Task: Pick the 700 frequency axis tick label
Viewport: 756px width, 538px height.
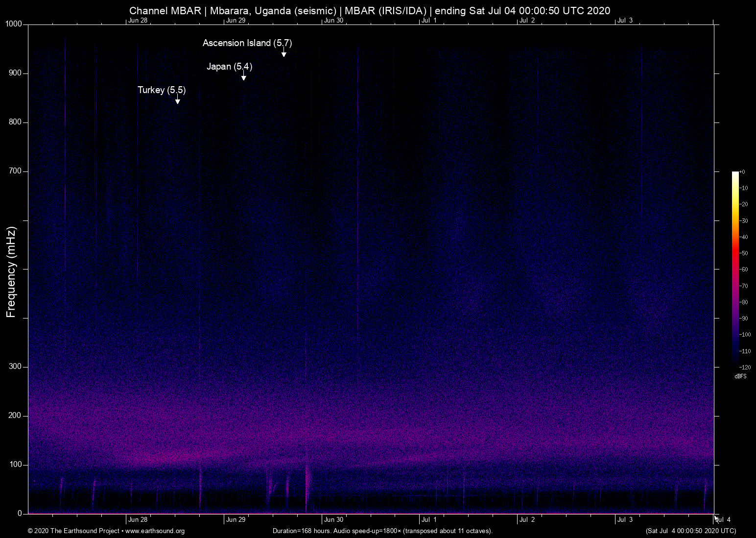Action: (16, 171)
